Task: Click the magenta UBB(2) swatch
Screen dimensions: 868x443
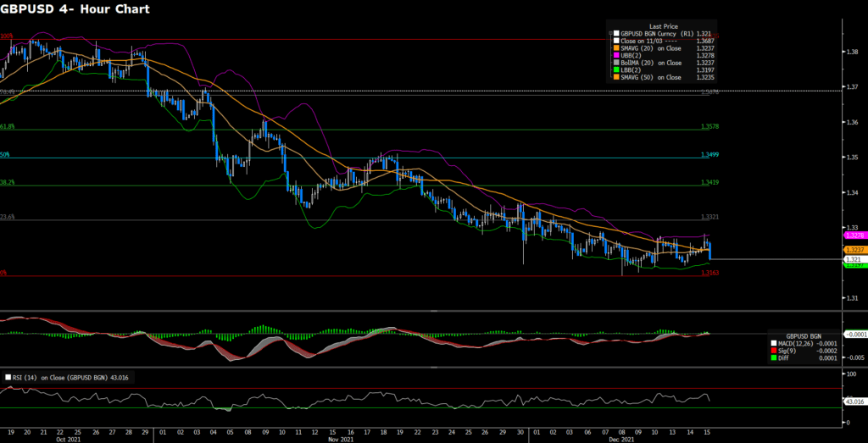Action: tap(616, 55)
